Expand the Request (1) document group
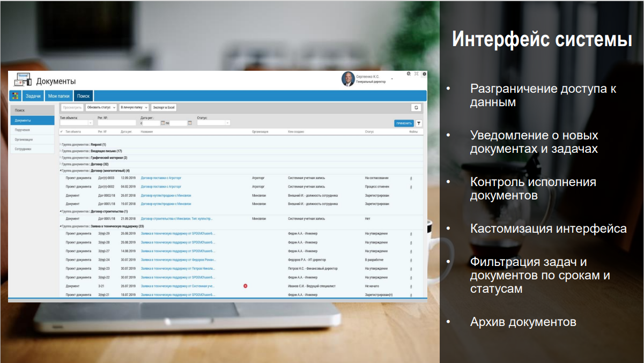This screenshot has height=363, width=644. [x=61, y=145]
